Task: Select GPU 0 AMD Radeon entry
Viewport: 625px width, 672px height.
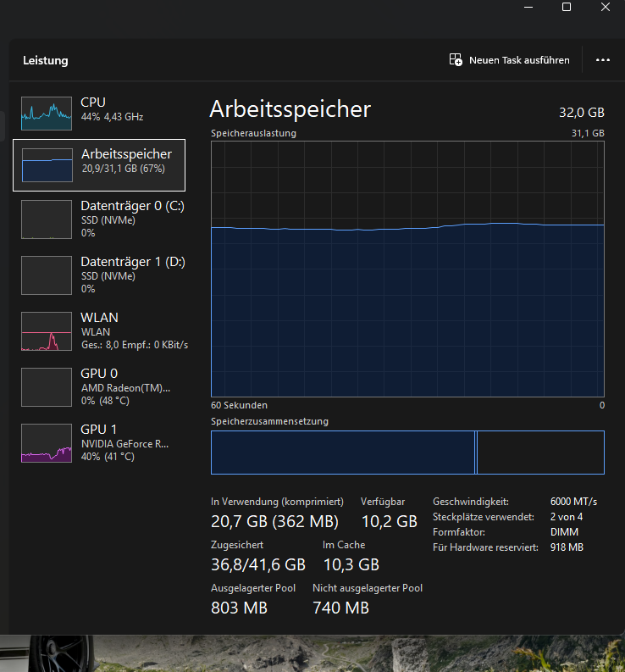Action: pyautogui.click(x=99, y=387)
